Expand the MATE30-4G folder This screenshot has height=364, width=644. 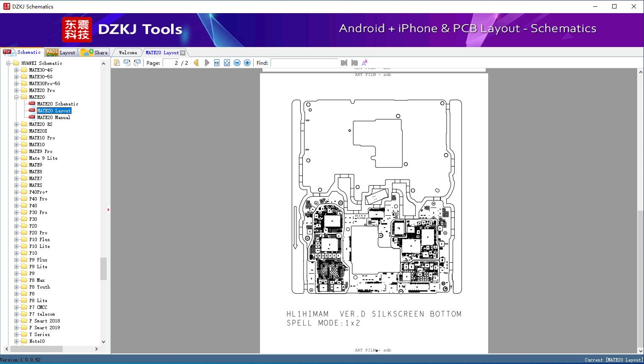point(16,70)
